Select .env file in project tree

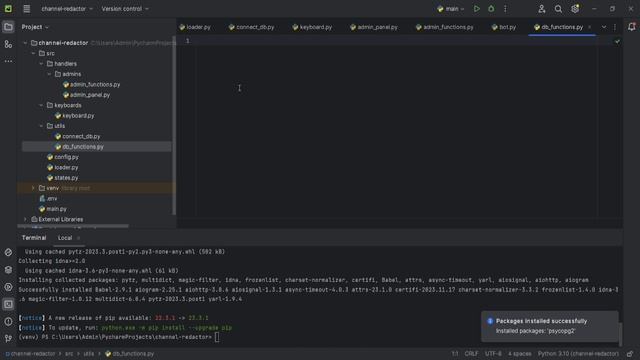tap(48, 198)
